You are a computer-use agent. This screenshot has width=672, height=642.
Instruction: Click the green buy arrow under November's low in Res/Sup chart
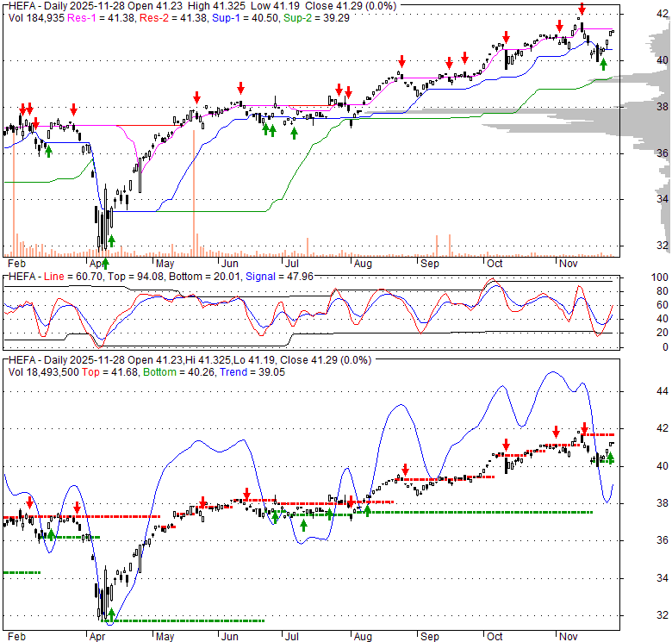click(603, 65)
